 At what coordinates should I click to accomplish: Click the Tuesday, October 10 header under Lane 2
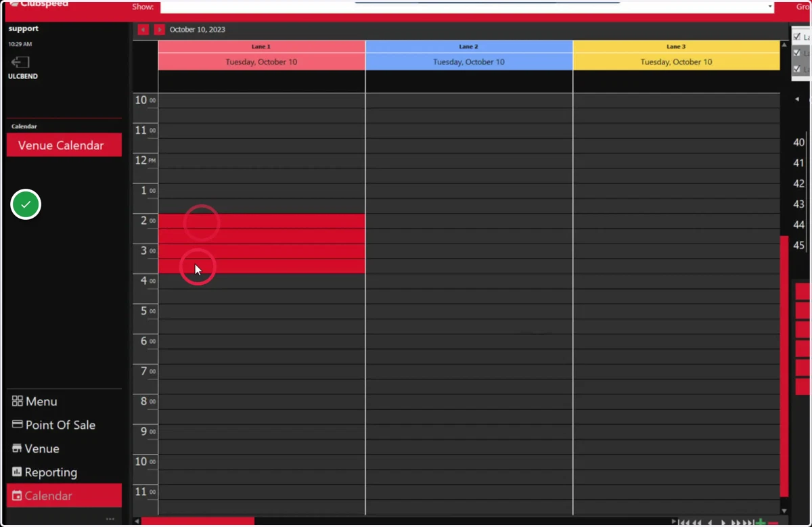coord(469,62)
